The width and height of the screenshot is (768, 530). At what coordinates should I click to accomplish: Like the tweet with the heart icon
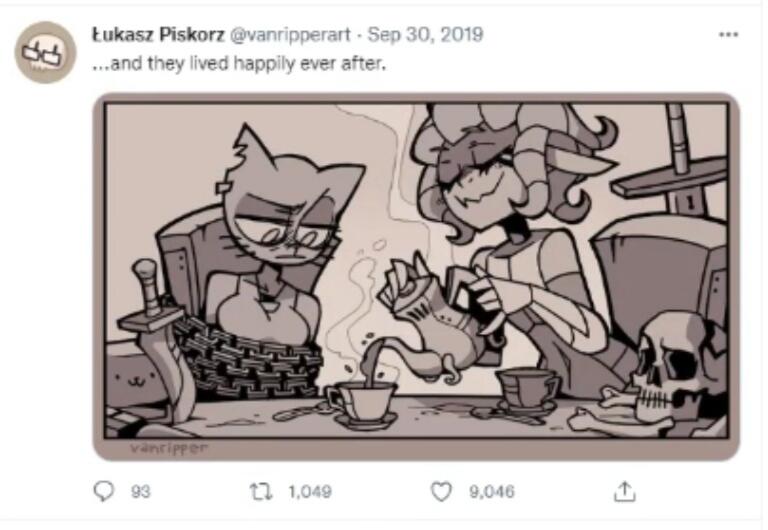[x=441, y=491]
